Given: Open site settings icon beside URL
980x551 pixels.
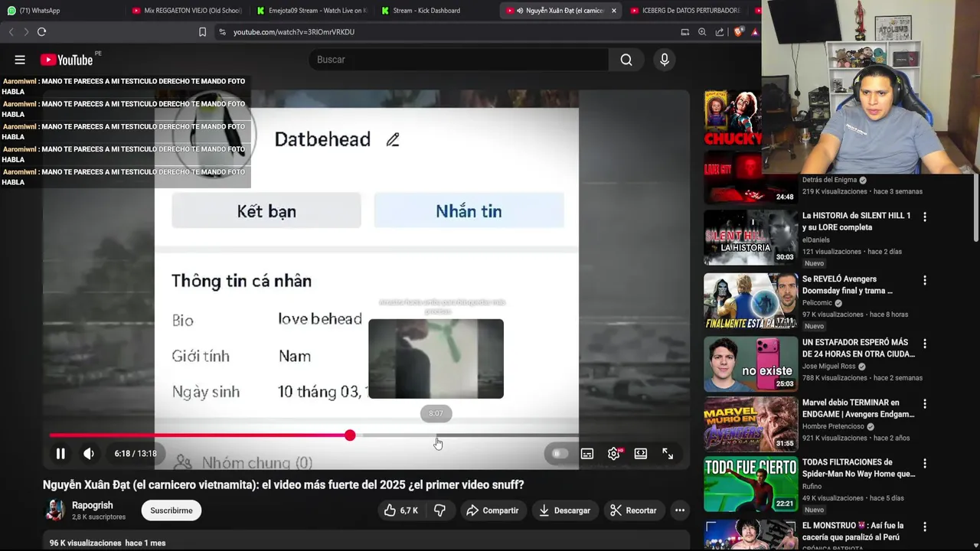Looking at the screenshot, I should click(x=222, y=31).
